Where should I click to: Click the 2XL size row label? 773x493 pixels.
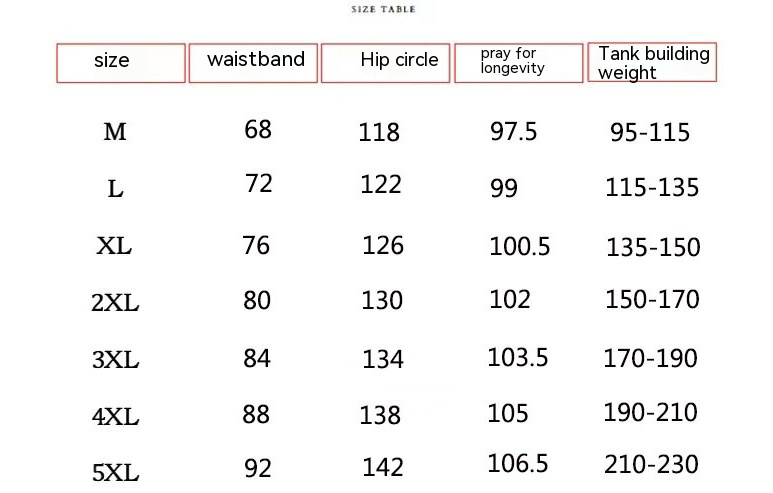pos(115,303)
